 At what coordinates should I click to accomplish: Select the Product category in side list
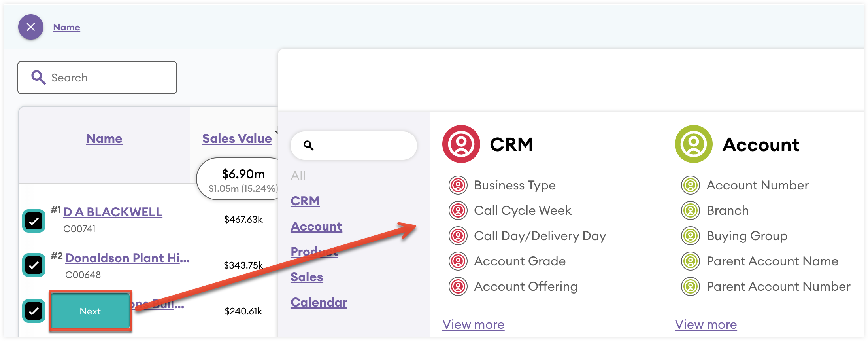314,252
